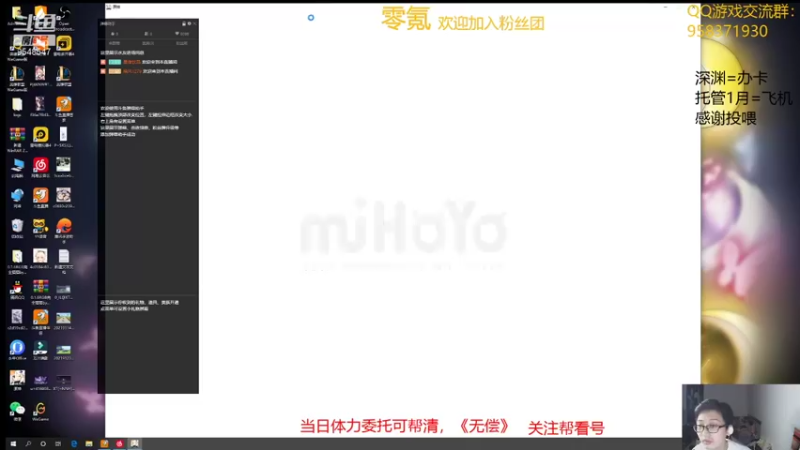
Task: Open the Network globe desktop icon
Action: (x=17, y=198)
